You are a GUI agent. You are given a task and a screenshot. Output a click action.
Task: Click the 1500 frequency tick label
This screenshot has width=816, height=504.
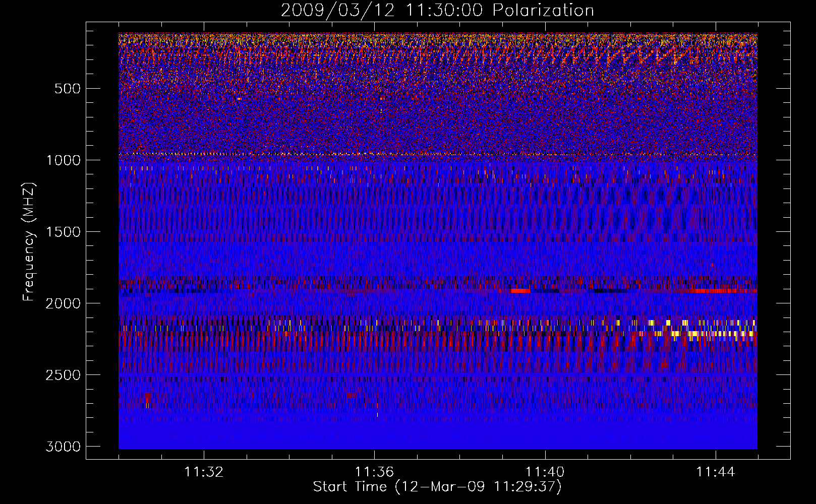(x=63, y=232)
